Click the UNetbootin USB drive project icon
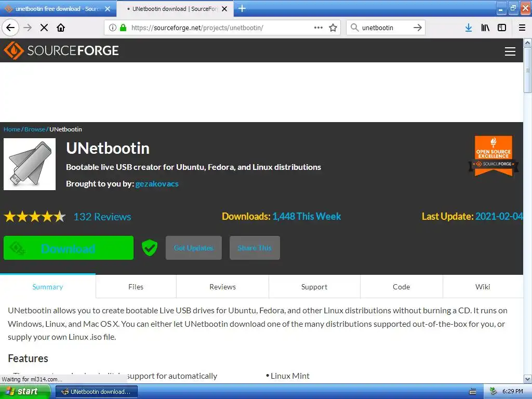The image size is (532, 399). click(30, 164)
